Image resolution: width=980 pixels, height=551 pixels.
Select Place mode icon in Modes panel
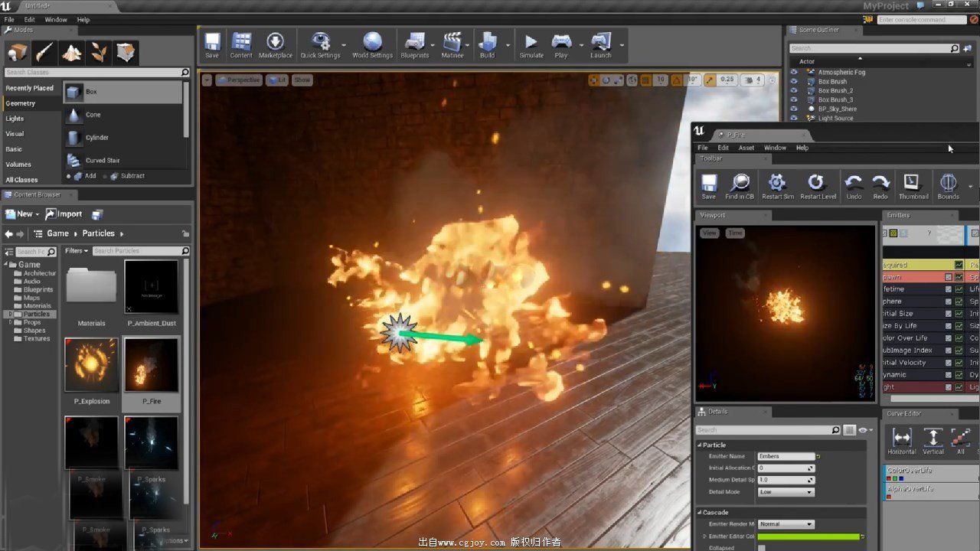click(x=17, y=52)
